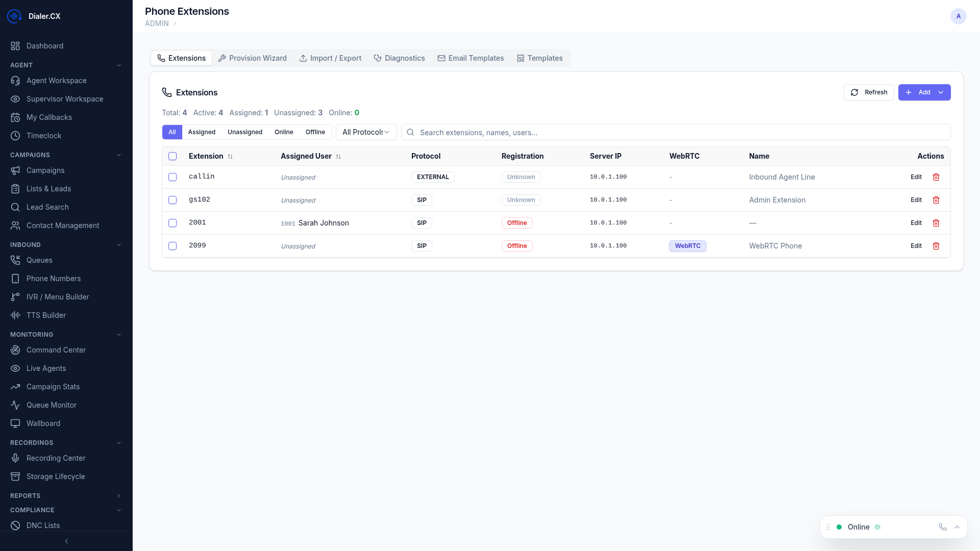Switch to the Email Templates tab
Screen dimensions: 980x551
tap(471, 58)
